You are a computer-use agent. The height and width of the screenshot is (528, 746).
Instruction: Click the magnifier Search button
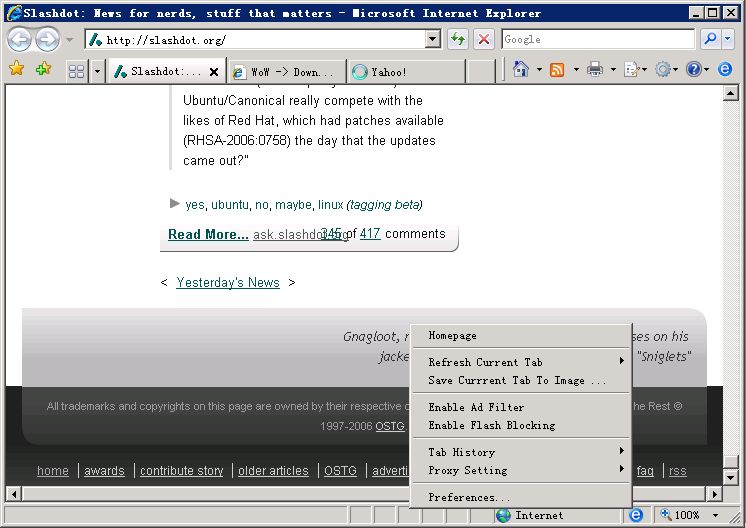(710, 39)
